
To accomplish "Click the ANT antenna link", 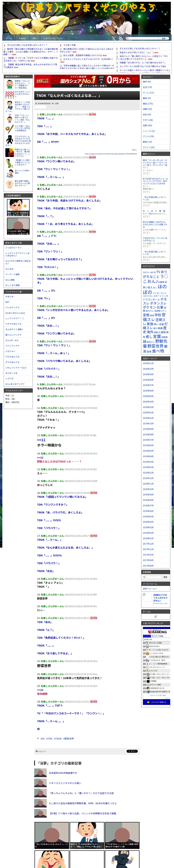I will pos(7,302).
